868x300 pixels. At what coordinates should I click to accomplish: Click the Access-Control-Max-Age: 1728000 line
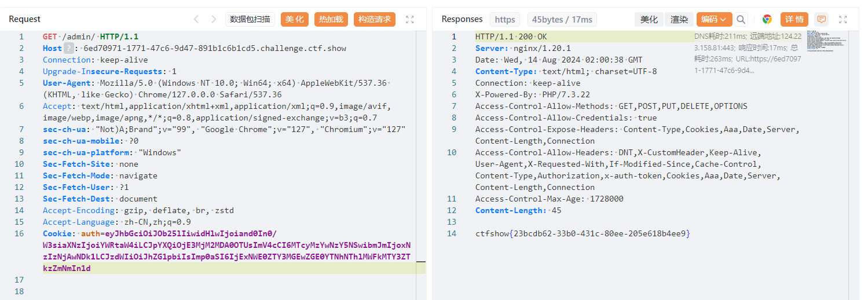pyautogui.click(x=550, y=199)
